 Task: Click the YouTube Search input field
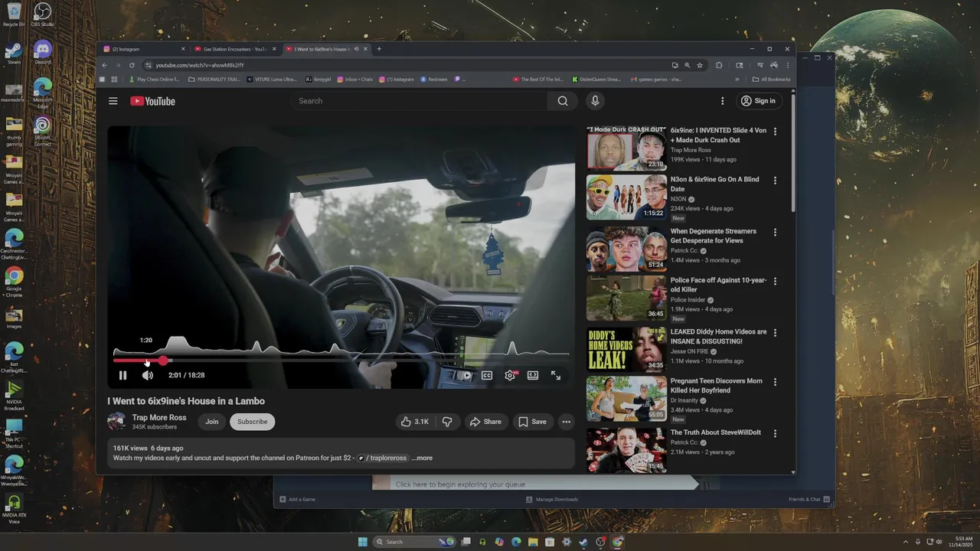[420, 101]
